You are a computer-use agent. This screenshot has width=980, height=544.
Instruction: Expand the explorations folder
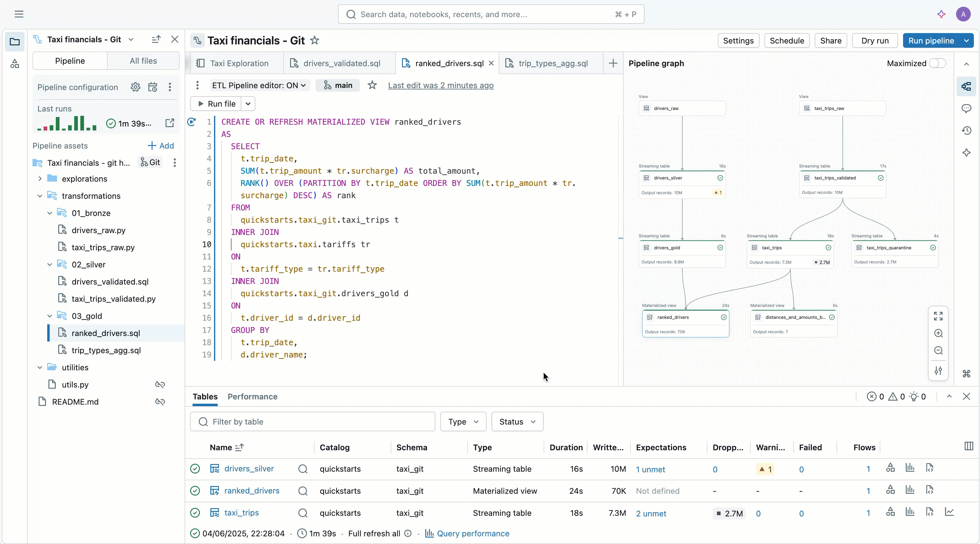pyautogui.click(x=40, y=179)
